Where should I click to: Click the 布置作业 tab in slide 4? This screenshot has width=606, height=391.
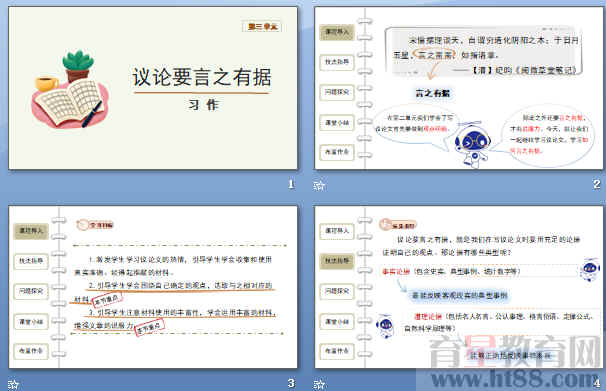pos(337,351)
